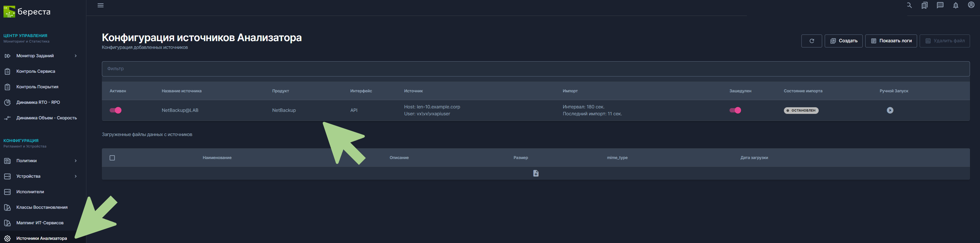Image resolution: width=980 pixels, height=243 pixels.
Task: Click into the Фильтр input field
Action: (x=535, y=69)
